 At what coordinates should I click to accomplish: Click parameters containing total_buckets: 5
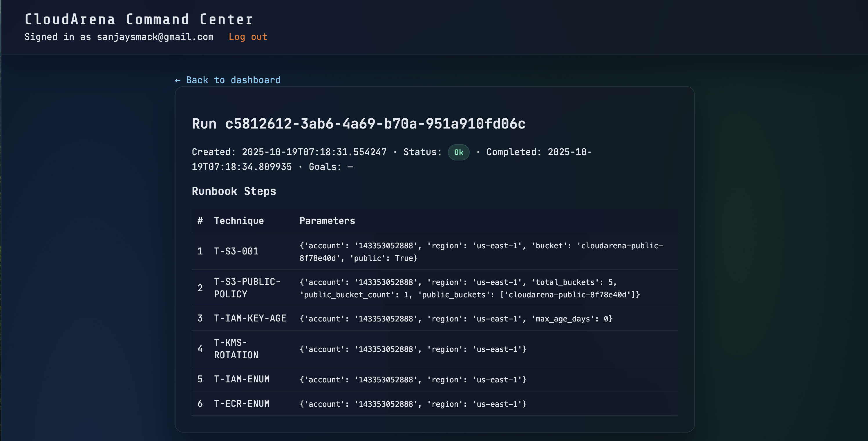tap(469, 288)
